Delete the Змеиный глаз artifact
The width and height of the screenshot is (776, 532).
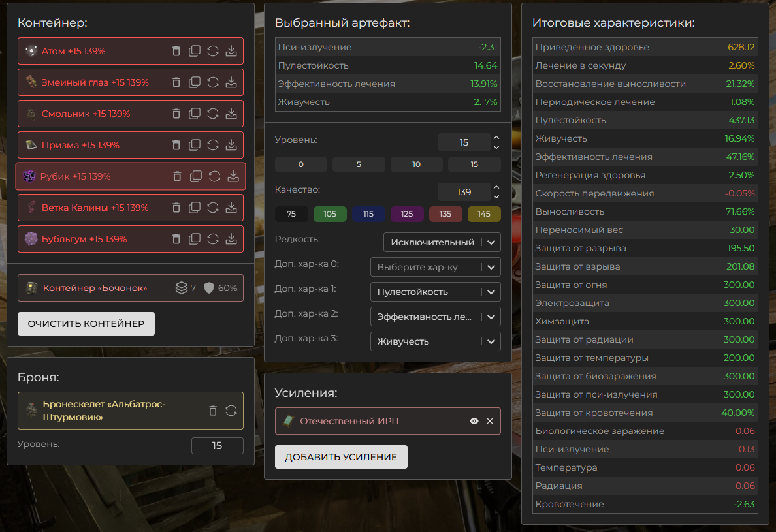pyautogui.click(x=176, y=82)
